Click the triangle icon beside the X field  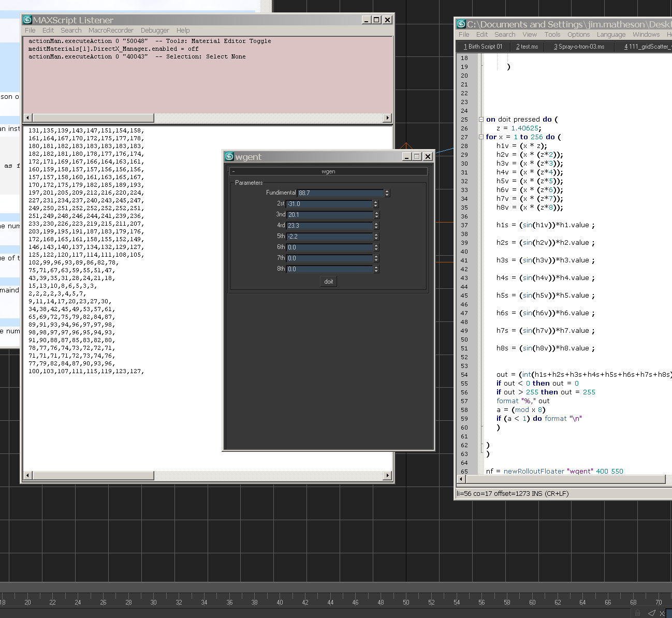coord(652,613)
